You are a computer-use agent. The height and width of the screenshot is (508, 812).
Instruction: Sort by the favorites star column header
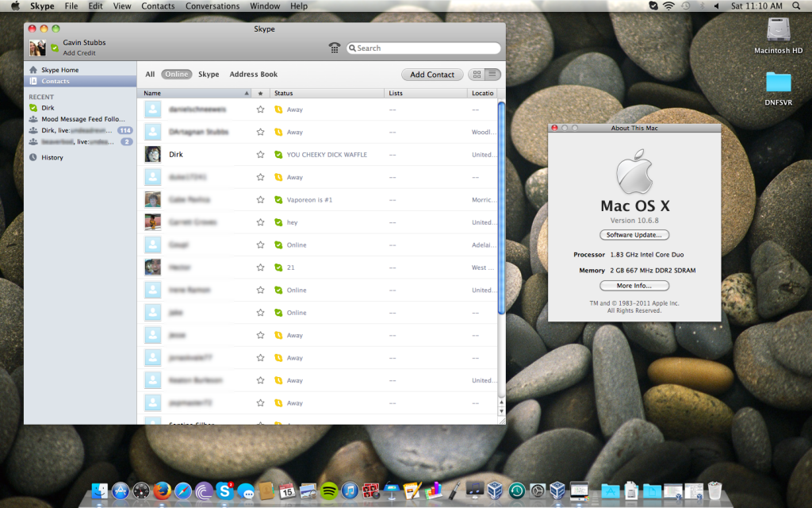pos(260,94)
